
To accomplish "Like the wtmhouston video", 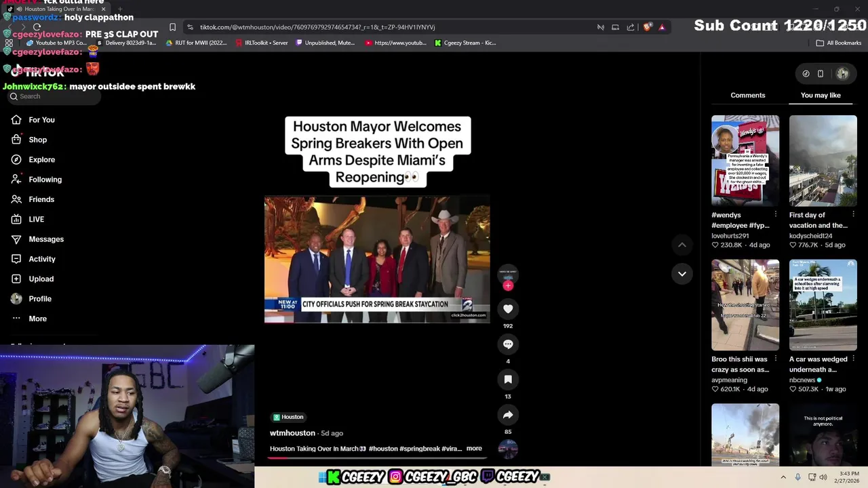I will coord(508,309).
